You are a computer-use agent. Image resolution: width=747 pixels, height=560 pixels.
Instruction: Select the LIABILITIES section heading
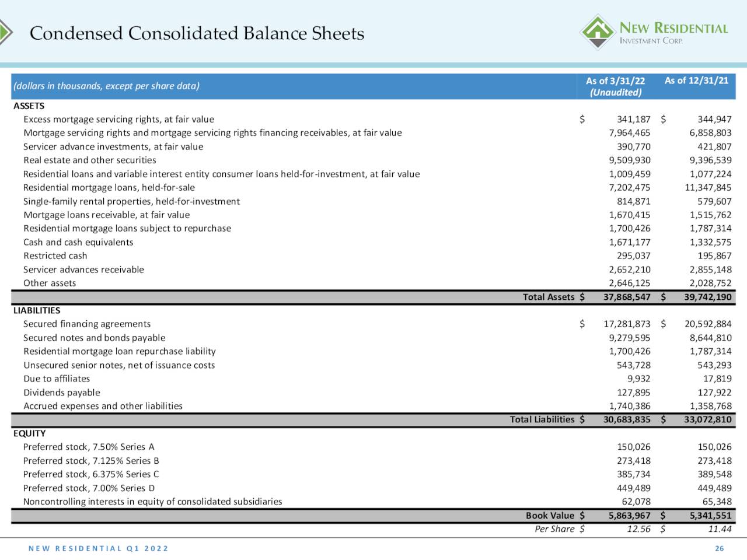tap(37, 310)
